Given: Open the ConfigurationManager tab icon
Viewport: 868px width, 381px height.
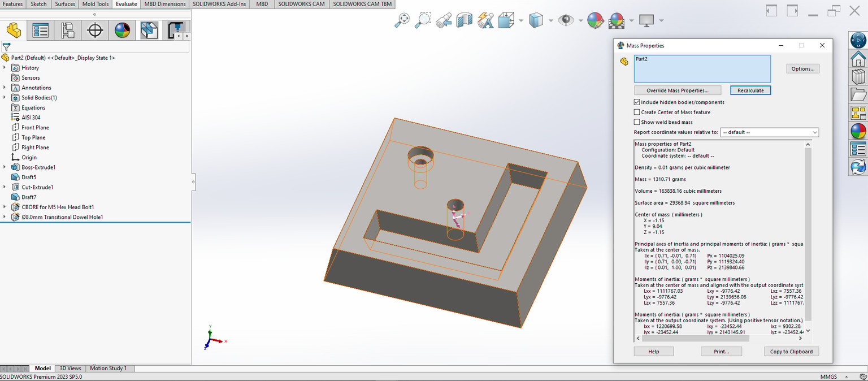Looking at the screenshot, I should (68, 30).
